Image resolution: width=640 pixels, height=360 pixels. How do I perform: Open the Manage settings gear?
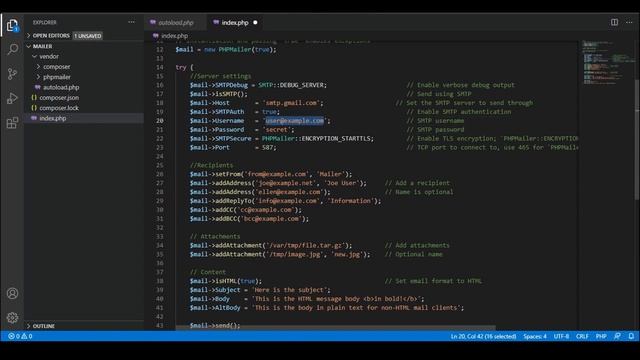12,318
